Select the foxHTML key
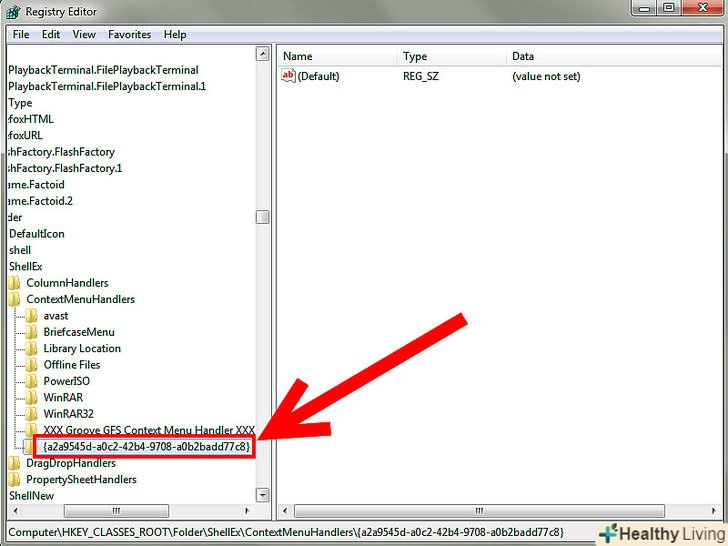 [31, 119]
